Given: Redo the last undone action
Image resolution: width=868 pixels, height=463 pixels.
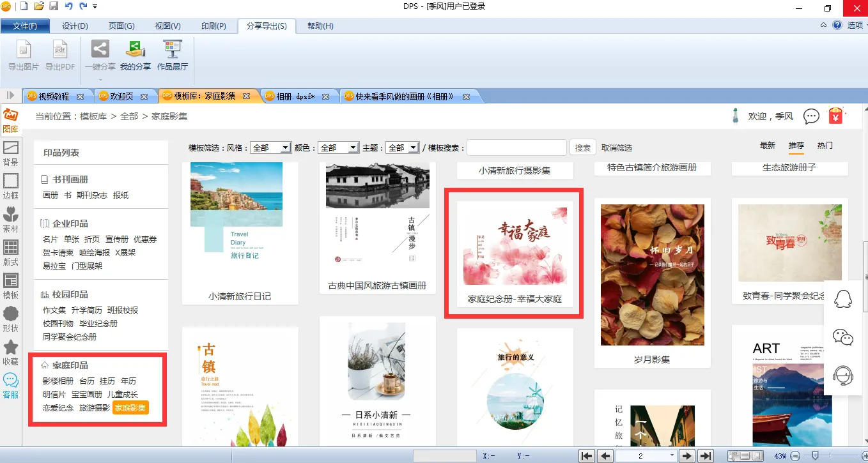Looking at the screenshot, I should coord(83,6).
